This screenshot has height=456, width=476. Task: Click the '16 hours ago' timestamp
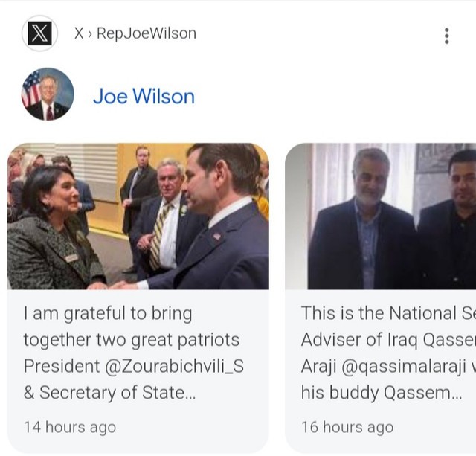click(347, 427)
